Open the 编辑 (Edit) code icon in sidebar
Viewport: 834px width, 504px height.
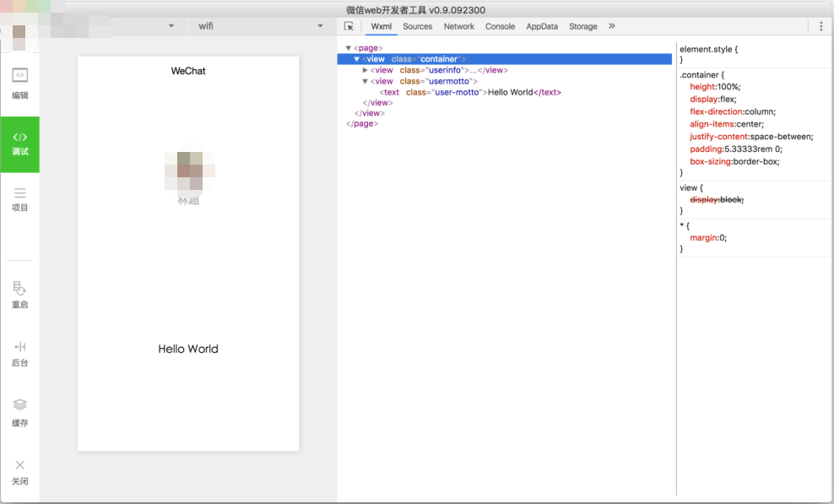19,76
